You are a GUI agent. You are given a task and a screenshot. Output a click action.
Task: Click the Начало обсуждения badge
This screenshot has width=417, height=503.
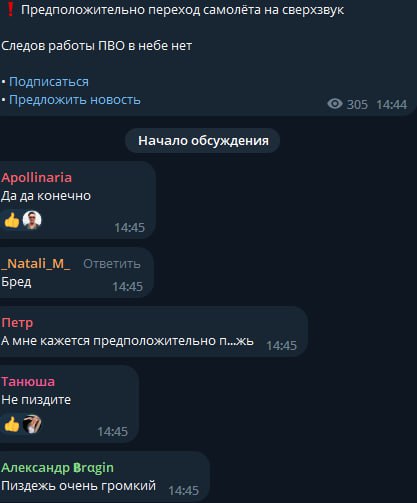203,141
